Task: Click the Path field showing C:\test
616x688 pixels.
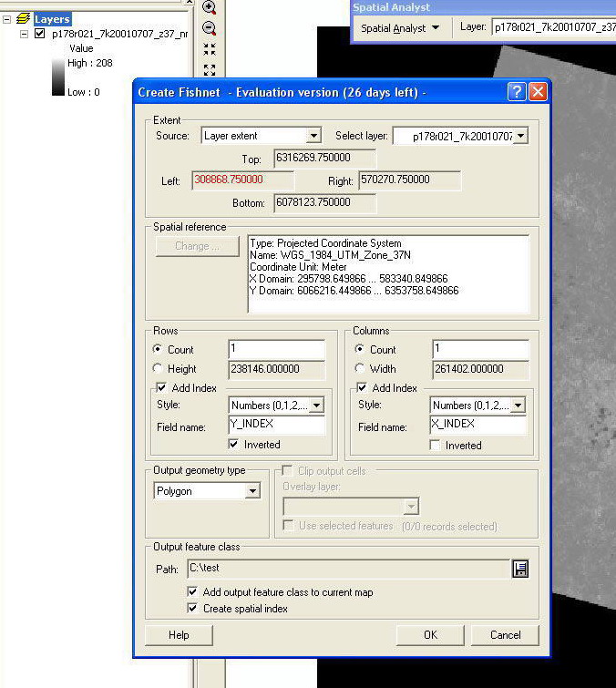Action: click(348, 569)
